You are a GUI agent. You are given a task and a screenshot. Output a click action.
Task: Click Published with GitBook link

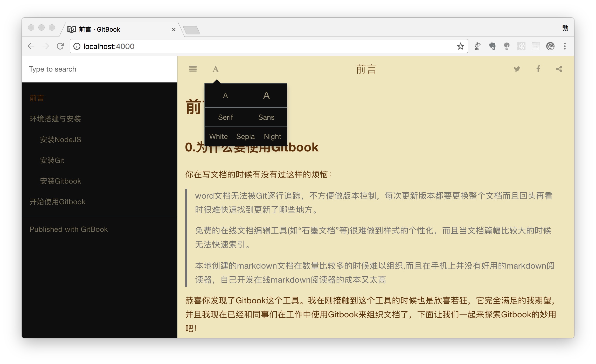pyautogui.click(x=68, y=229)
